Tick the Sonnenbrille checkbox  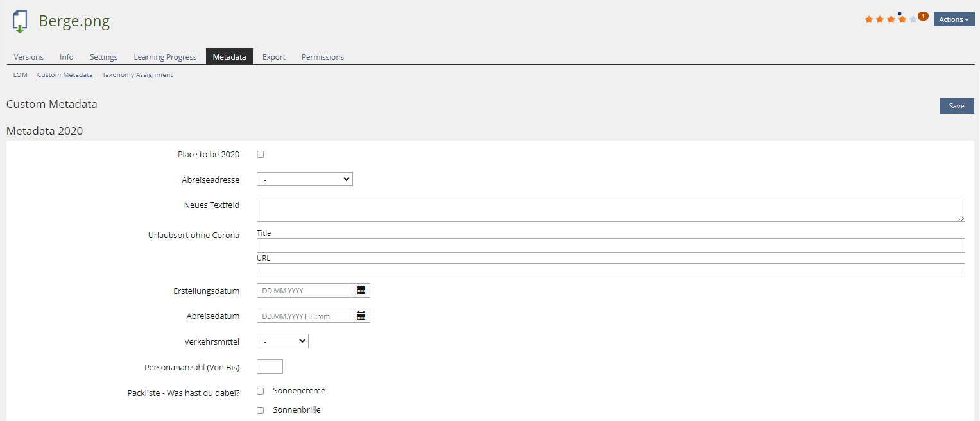261,410
